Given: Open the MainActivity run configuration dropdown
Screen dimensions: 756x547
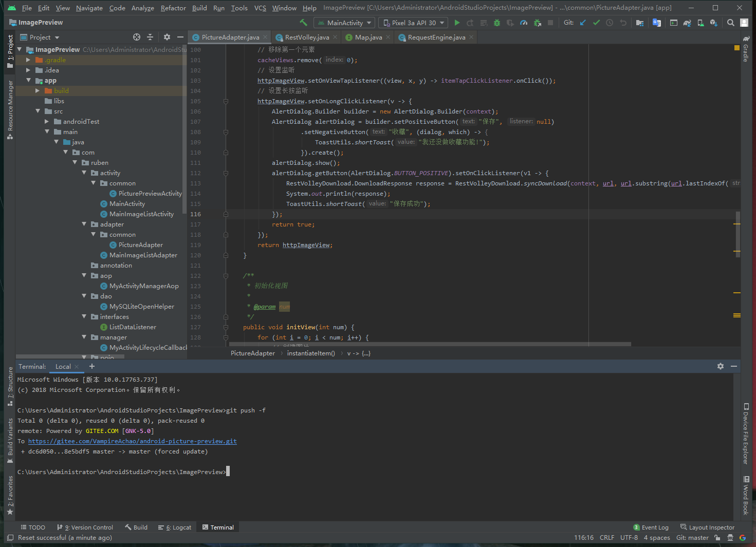Looking at the screenshot, I should 344,23.
